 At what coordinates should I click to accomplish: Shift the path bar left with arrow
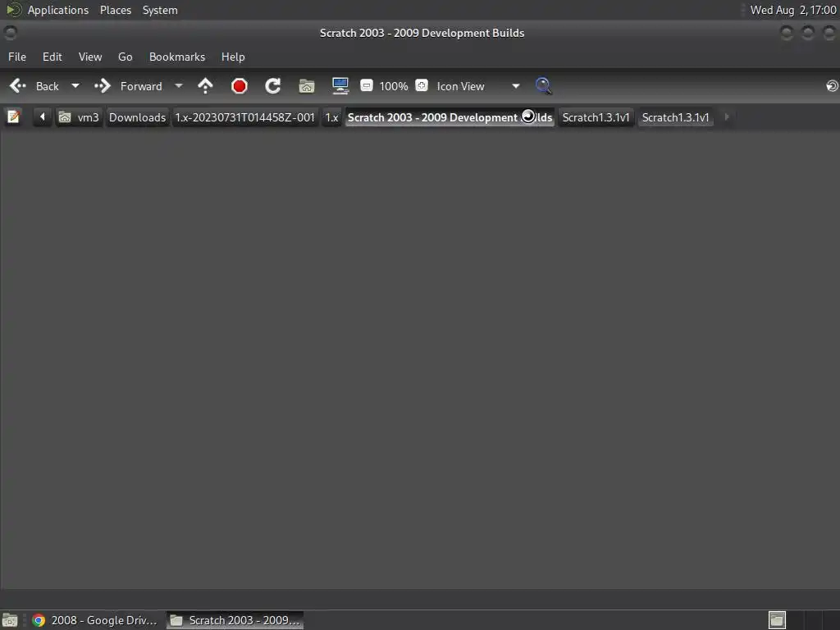43,116
